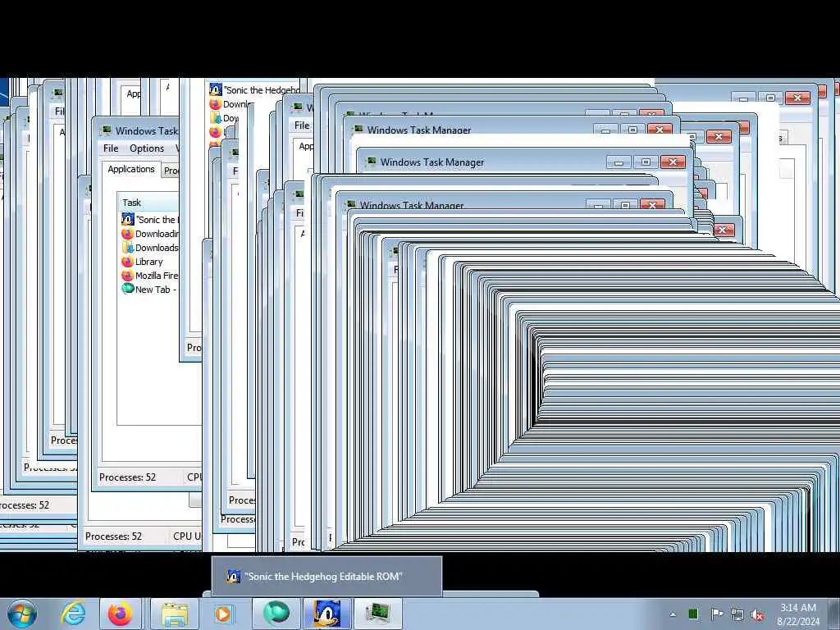Screen dimensions: 840x630
Task: Switch to the Applications tab
Action: pyautogui.click(x=131, y=169)
